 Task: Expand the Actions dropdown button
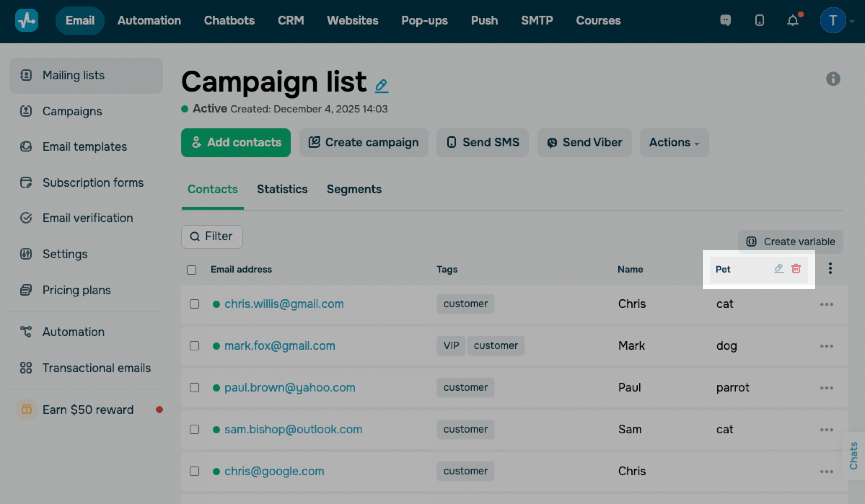[x=674, y=142]
